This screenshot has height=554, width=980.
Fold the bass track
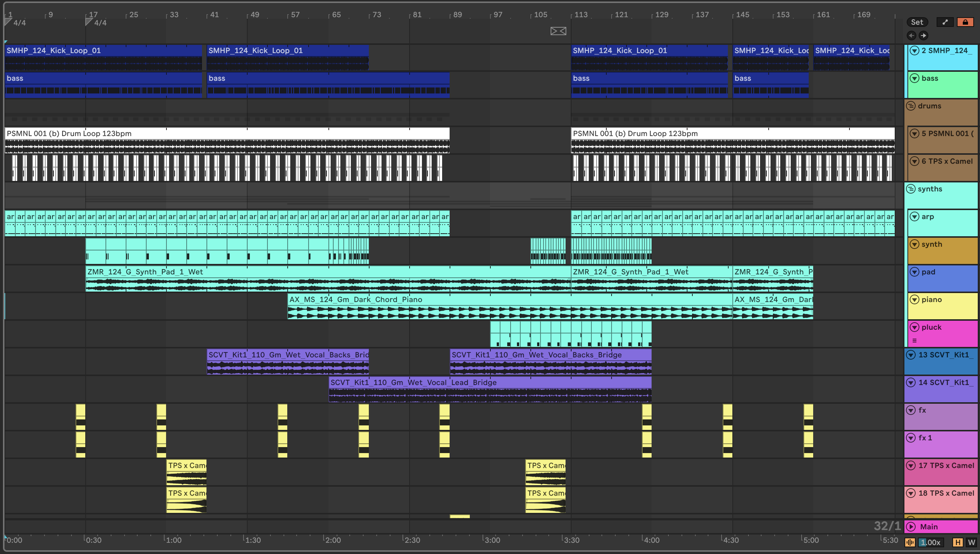coord(914,79)
